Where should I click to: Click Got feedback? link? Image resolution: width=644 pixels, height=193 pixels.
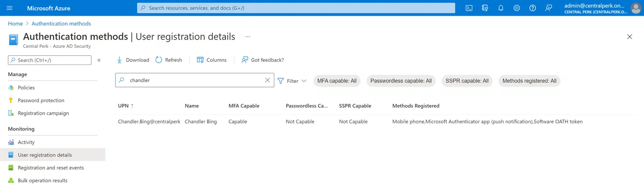263,60
